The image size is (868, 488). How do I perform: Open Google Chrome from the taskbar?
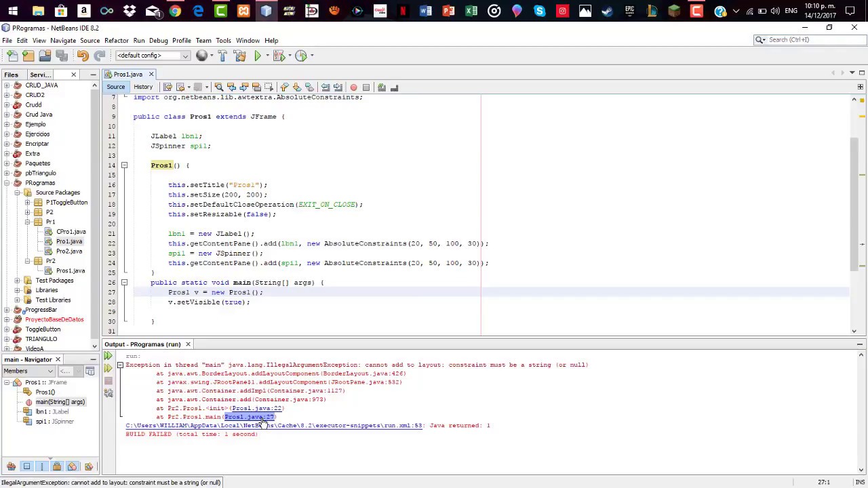175,11
